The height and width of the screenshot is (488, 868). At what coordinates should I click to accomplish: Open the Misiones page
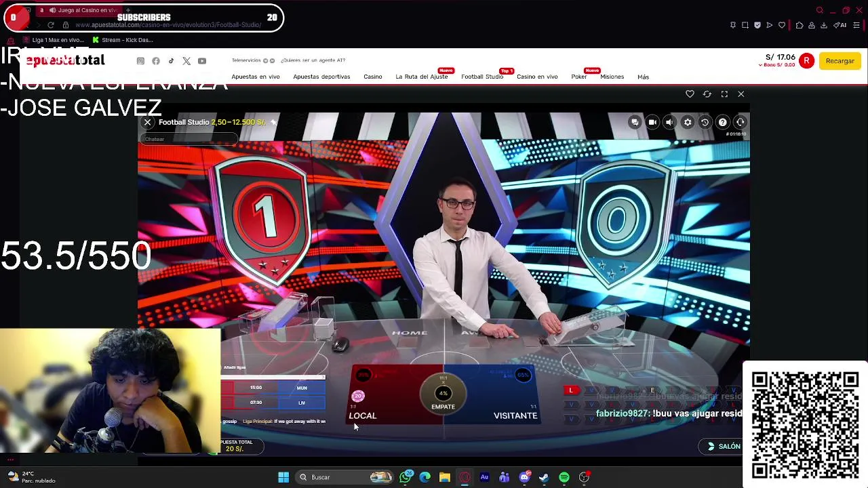pyautogui.click(x=612, y=77)
